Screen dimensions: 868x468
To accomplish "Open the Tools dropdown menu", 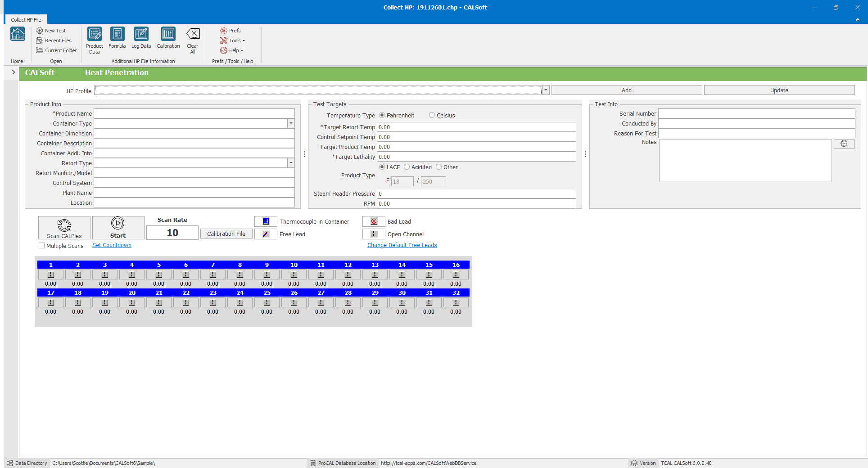I will [233, 40].
